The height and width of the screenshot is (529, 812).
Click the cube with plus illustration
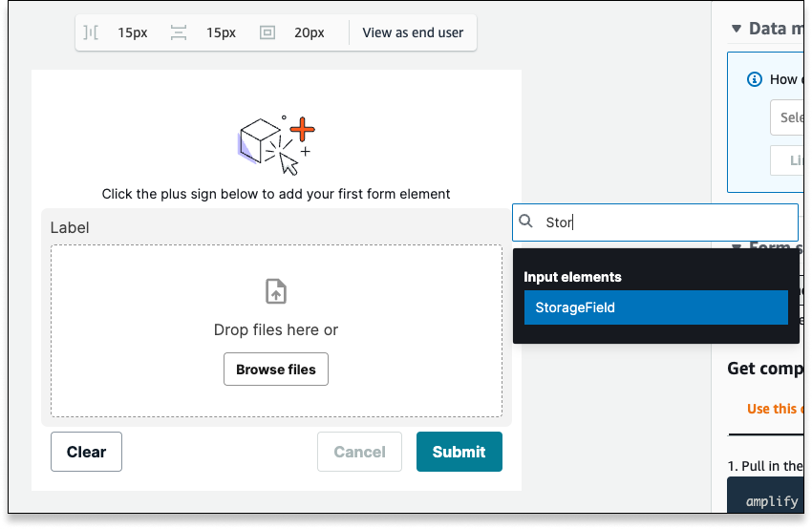pyautogui.click(x=276, y=145)
